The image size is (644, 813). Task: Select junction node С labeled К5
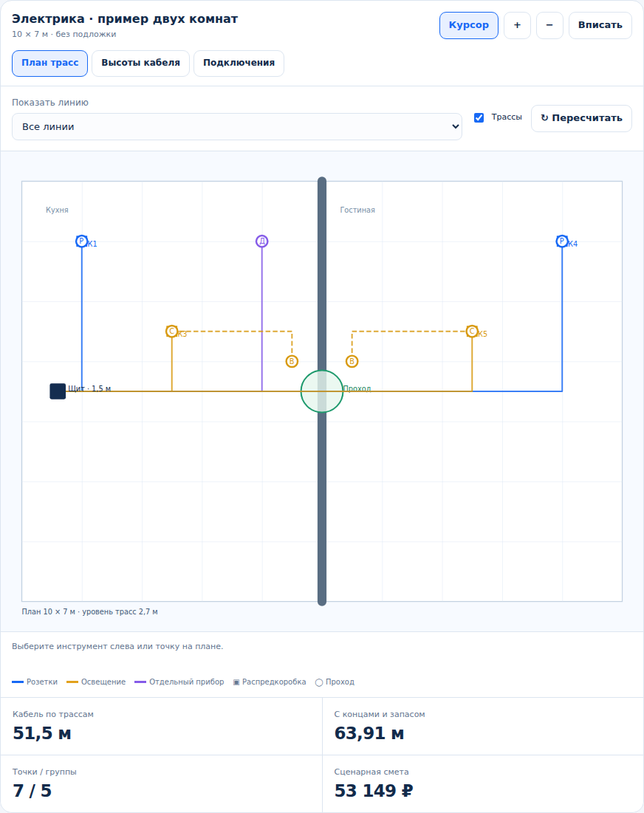click(472, 332)
